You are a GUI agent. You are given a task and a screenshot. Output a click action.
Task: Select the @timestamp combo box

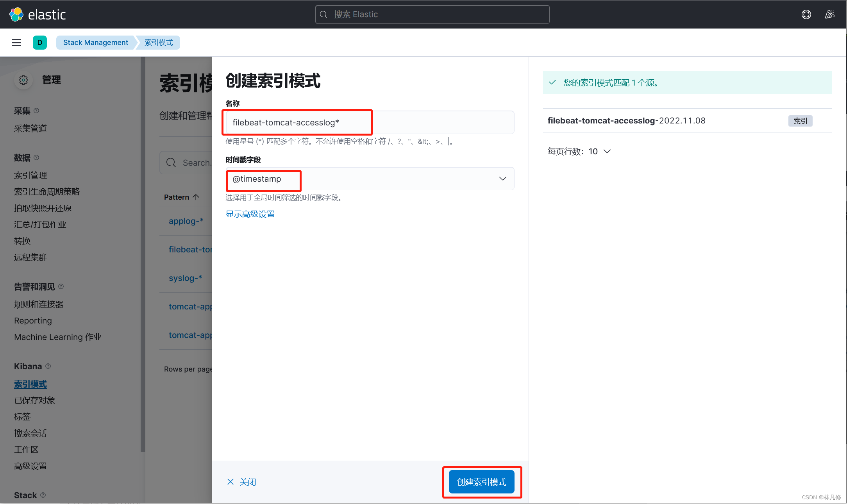[370, 179]
